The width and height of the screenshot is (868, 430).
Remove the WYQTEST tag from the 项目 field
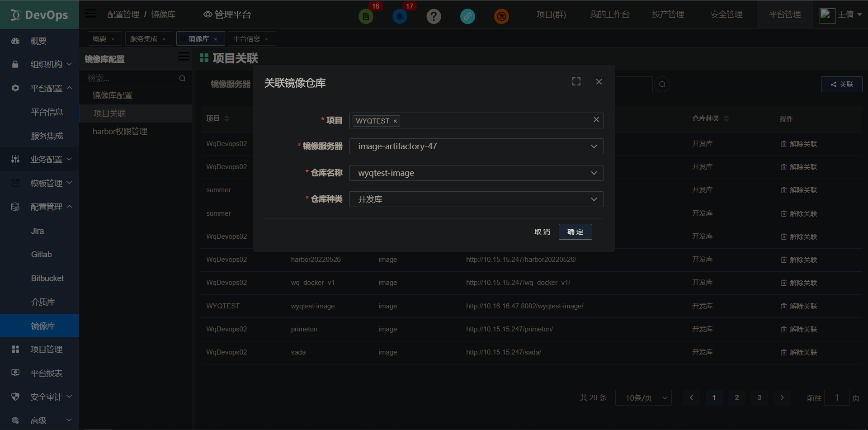pyautogui.click(x=395, y=121)
